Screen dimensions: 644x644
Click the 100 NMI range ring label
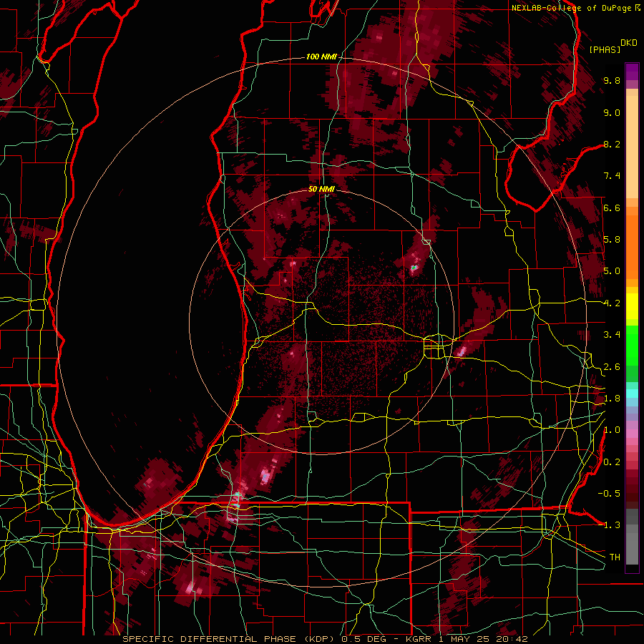(x=321, y=57)
